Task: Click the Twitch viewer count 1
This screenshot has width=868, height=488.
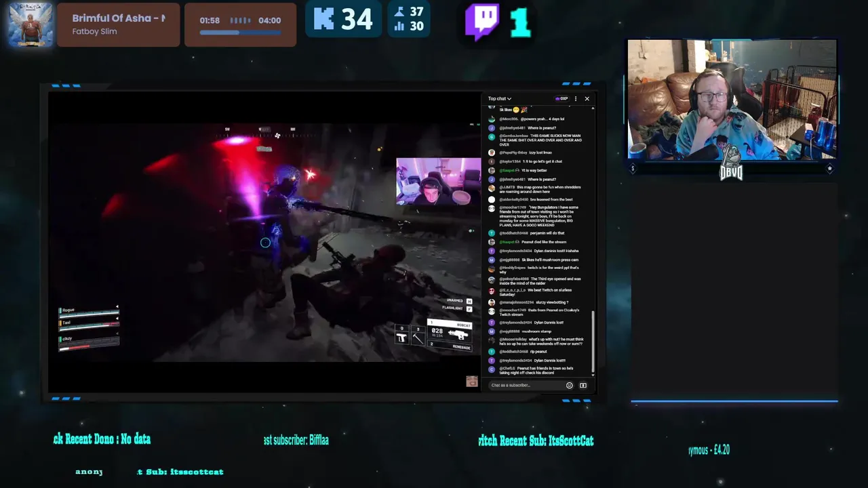Action: [x=520, y=22]
